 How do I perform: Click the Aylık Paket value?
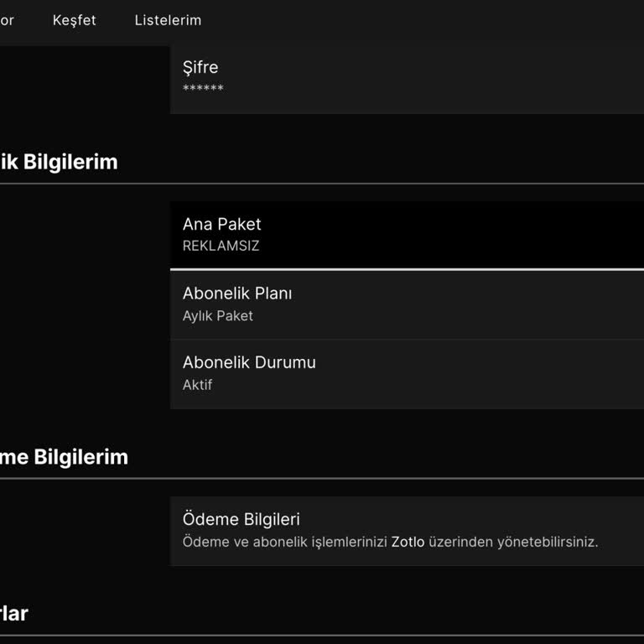coord(218,316)
